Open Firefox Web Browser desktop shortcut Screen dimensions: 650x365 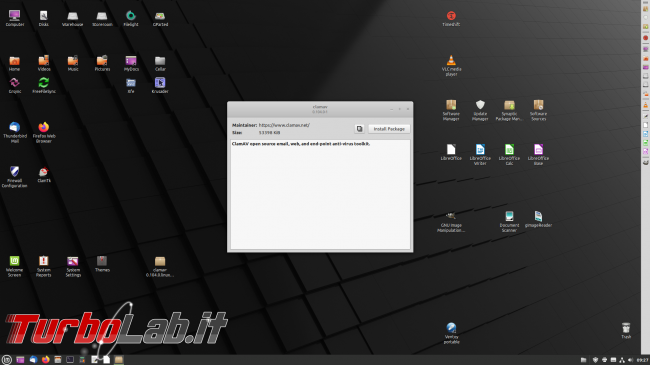[44, 132]
